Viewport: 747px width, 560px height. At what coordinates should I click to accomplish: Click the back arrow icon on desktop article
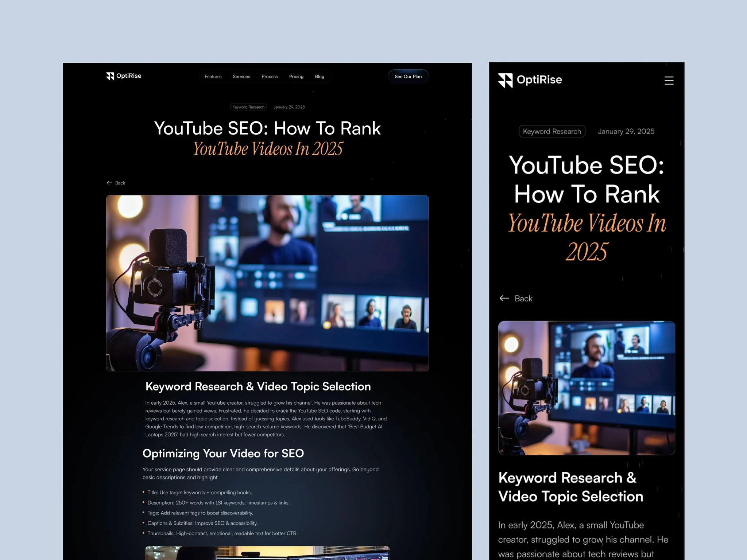coord(109,183)
